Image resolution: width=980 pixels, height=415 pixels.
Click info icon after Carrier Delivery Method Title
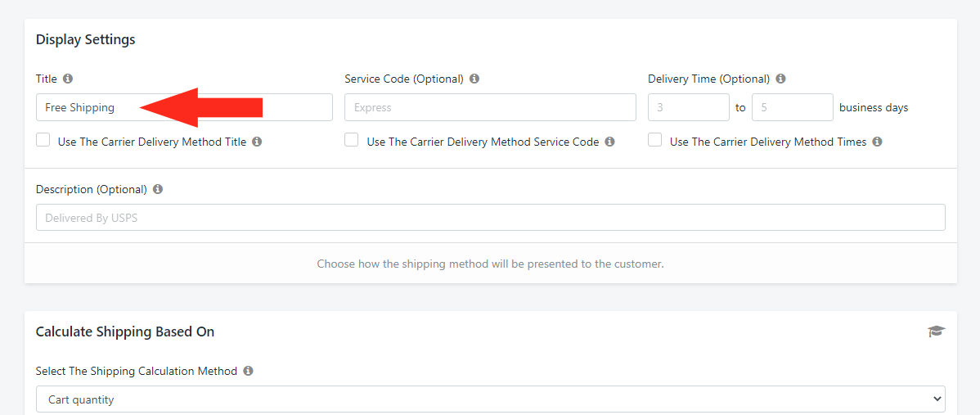point(257,142)
